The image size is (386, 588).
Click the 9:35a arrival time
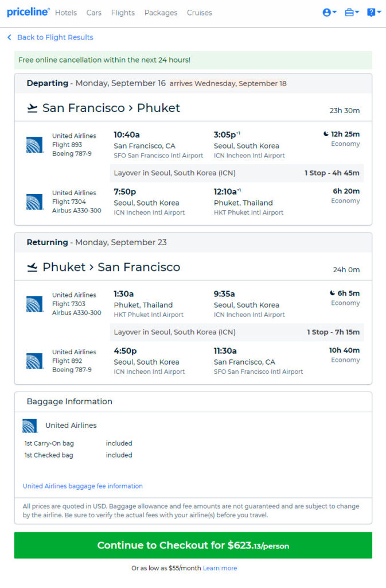[224, 293]
